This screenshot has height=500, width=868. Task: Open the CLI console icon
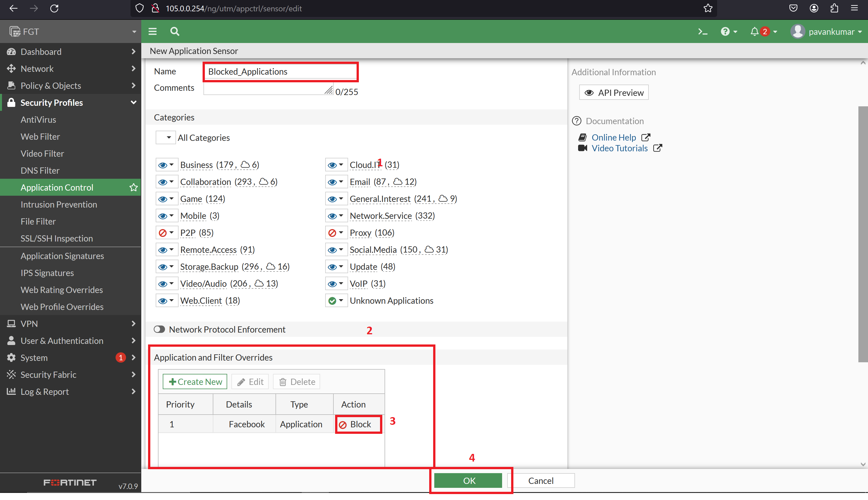tap(702, 31)
